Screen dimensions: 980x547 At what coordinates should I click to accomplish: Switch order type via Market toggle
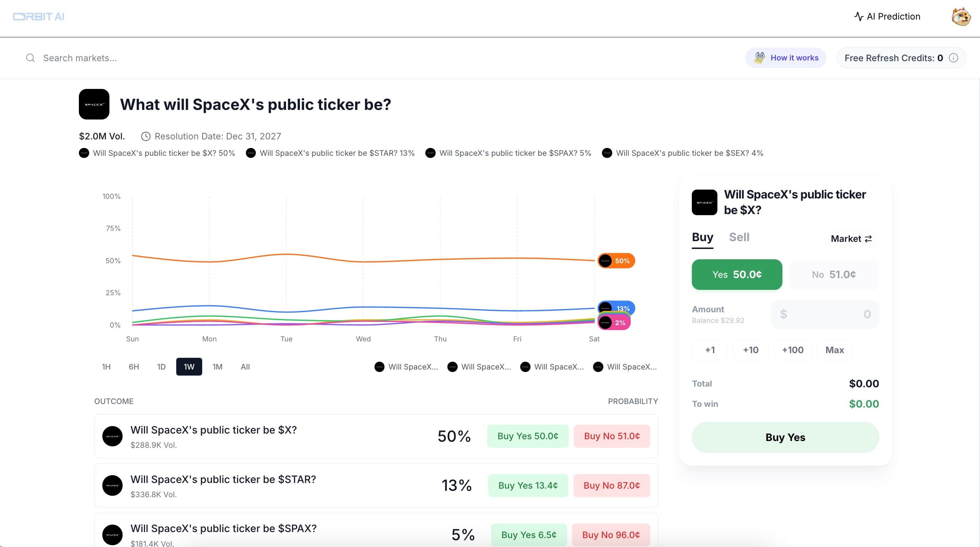tap(851, 239)
